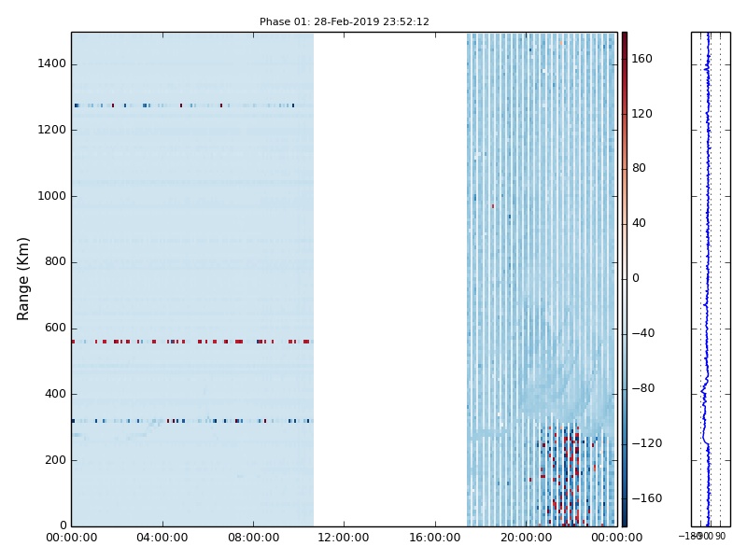Pick the 600 range axis tick label
This screenshot has height=560, width=747.
tap(55, 329)
